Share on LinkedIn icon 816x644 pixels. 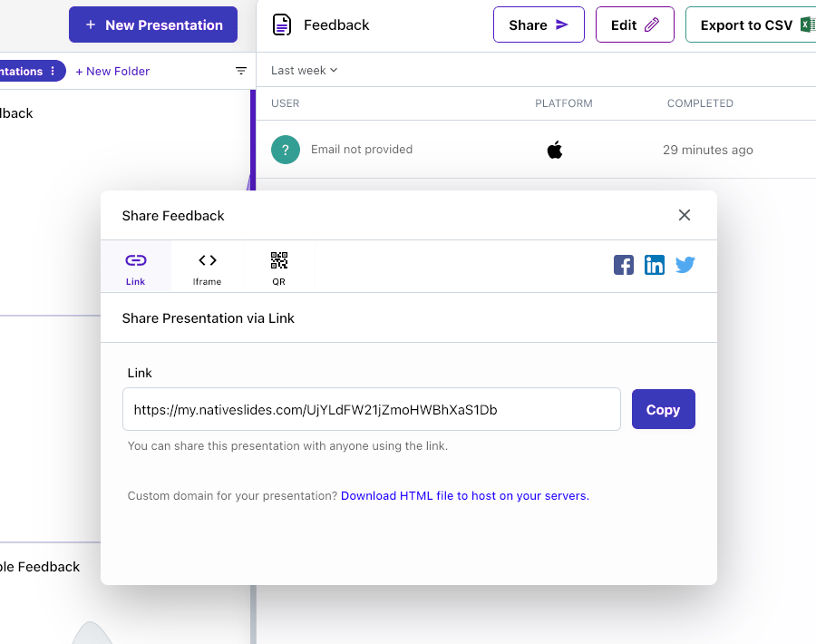click(655, 265)
